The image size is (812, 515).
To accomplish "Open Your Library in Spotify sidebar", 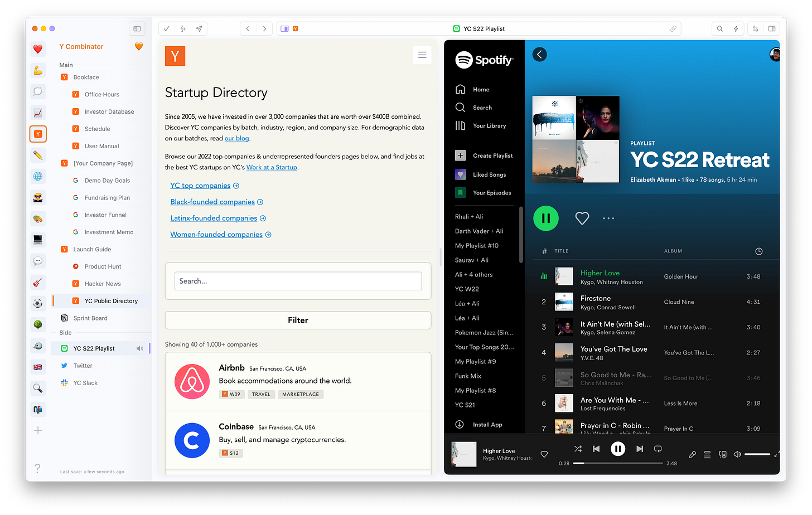I will [481, 125].
